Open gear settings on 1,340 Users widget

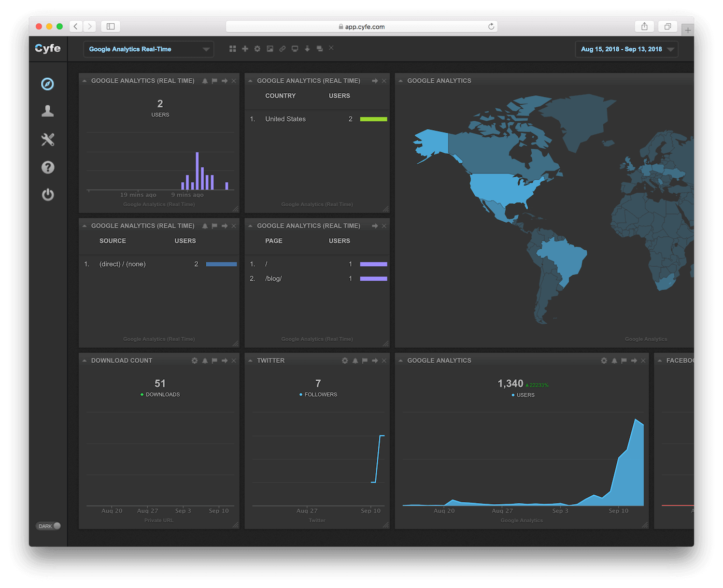604,361
